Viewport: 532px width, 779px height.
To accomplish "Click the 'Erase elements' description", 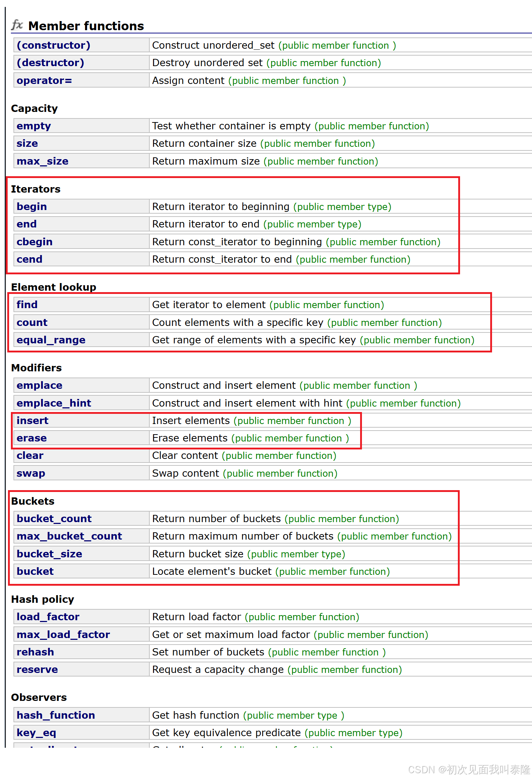I will pyautogui.click(x=190, y=438).
